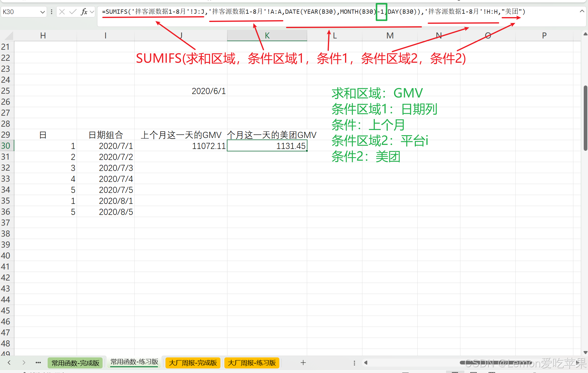Cancel the formula edit with the X icon
Image resolution: width=588 pixels, height=373 pixels.
(62, 12)
